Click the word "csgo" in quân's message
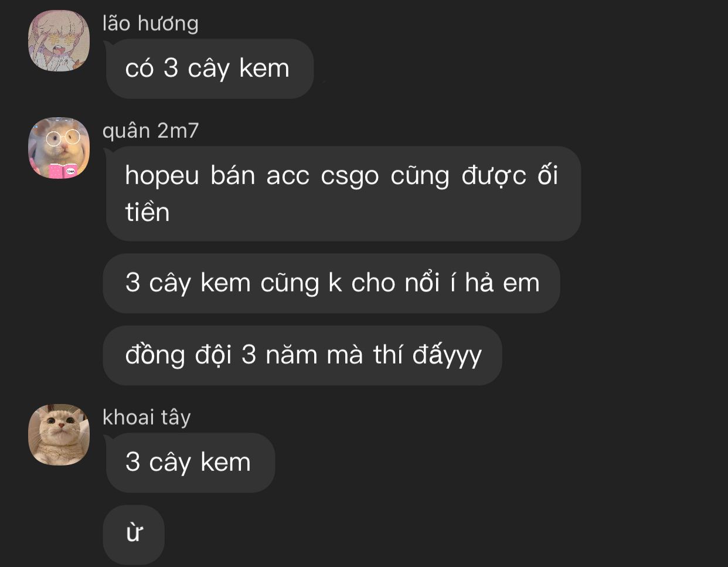 350,176
